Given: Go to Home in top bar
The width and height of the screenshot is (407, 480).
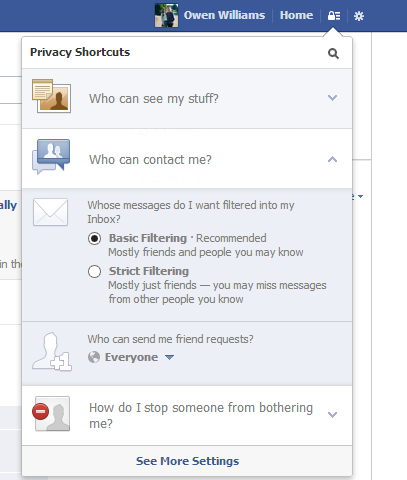Looking at the screenshot, I should coord(296,15).
